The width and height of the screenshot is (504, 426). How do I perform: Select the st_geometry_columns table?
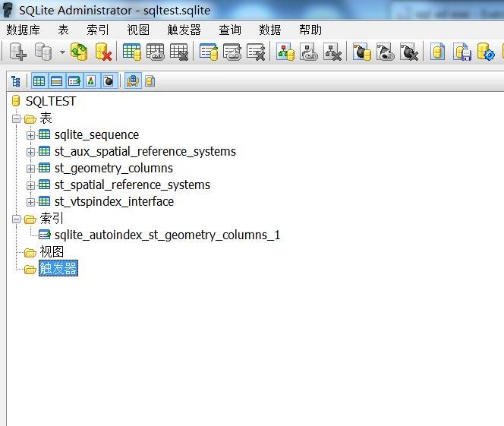pos(114,169)
